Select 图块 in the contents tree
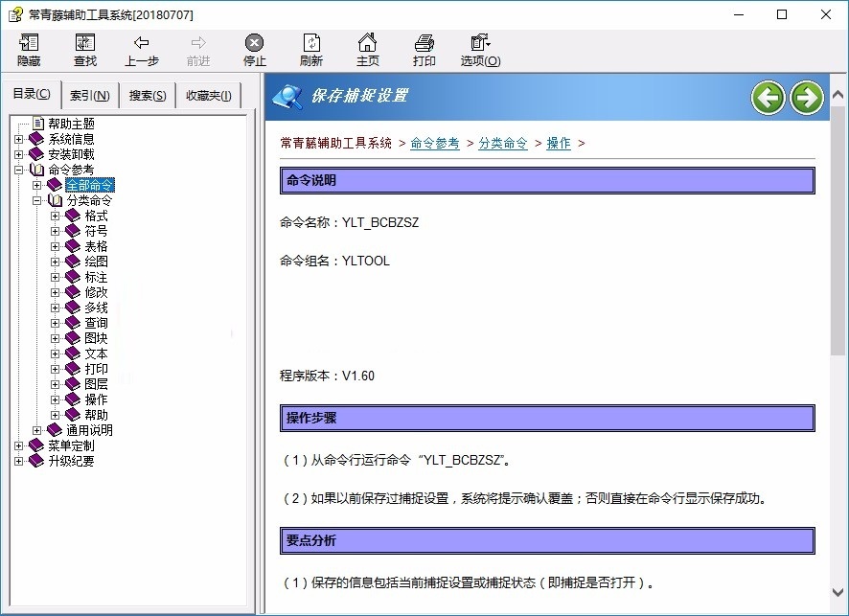The width and height of the screenshot is (849, 616). (97, 338)
